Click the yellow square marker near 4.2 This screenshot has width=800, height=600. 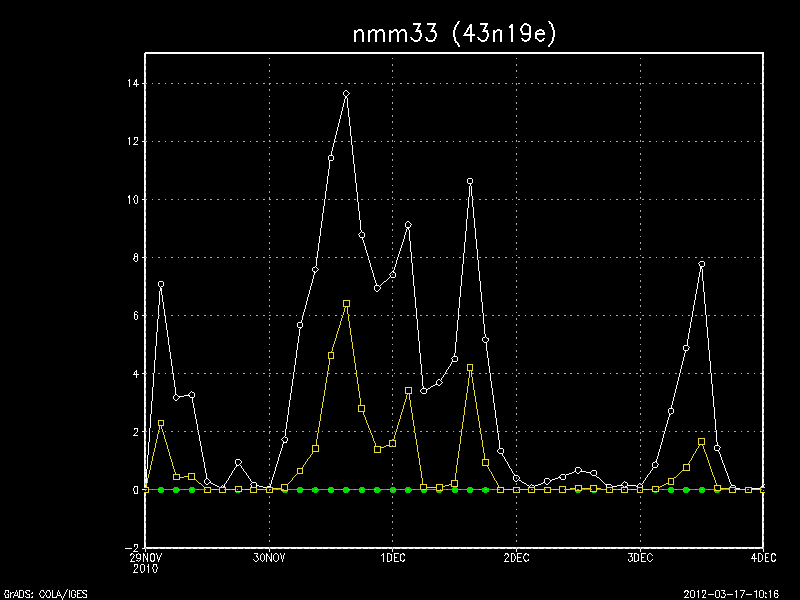pyautogui.click(x=470, y=367)
